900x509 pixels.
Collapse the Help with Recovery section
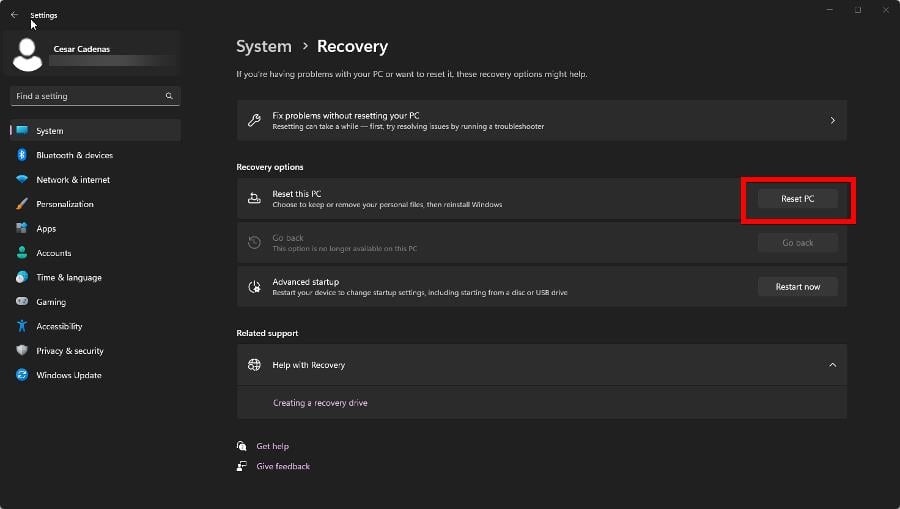point(832,365)
